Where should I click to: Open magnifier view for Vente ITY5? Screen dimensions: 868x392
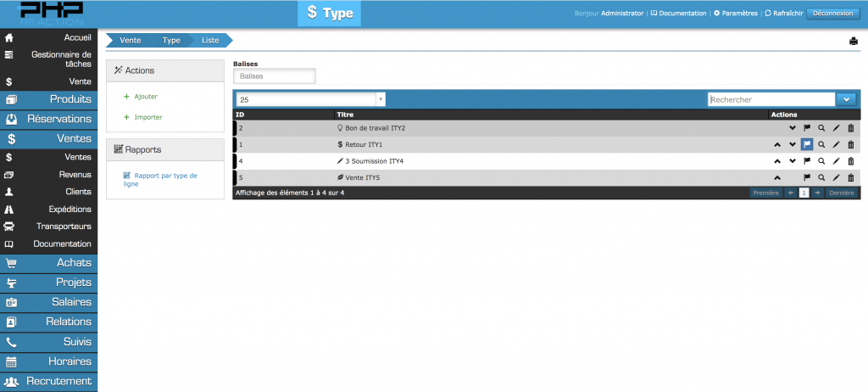821,178
